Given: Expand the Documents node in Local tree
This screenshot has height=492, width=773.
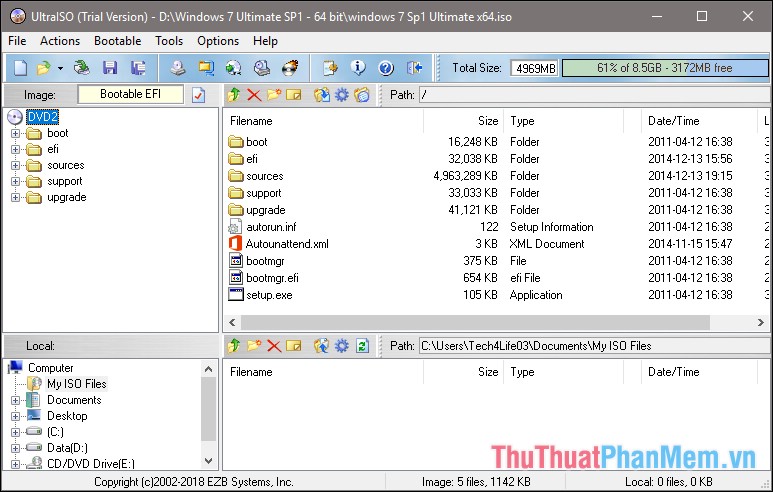Looking at the screenshot, I should click(x=15, y=400).
